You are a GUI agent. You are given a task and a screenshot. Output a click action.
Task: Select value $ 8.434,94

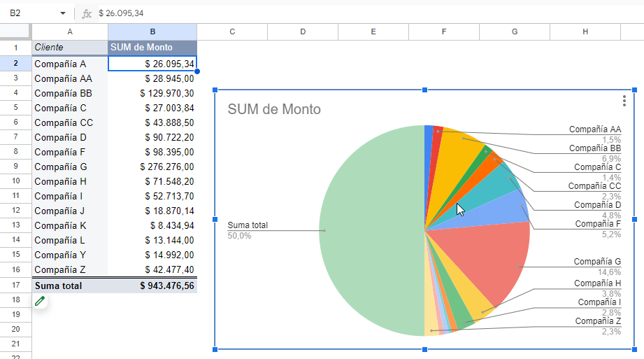point(152,225)
